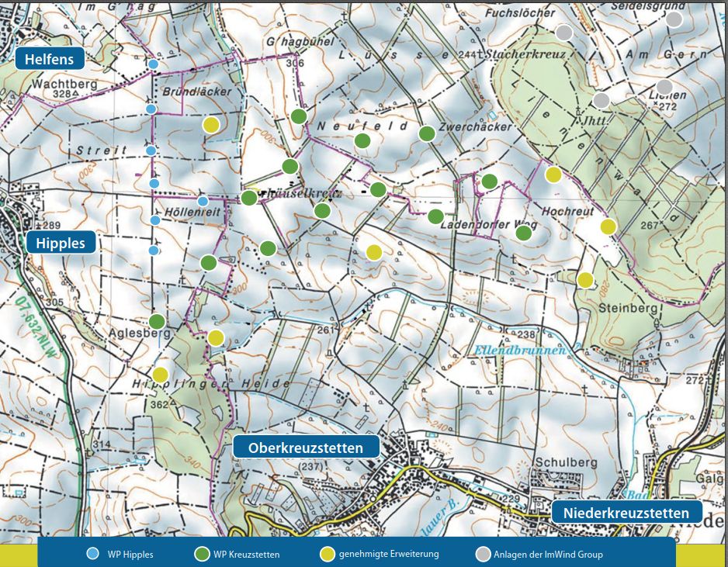This screenshot has height=567, width=728.
Task: Open the Oberkreuzstetten place label
Action: [x=306, y=448]
